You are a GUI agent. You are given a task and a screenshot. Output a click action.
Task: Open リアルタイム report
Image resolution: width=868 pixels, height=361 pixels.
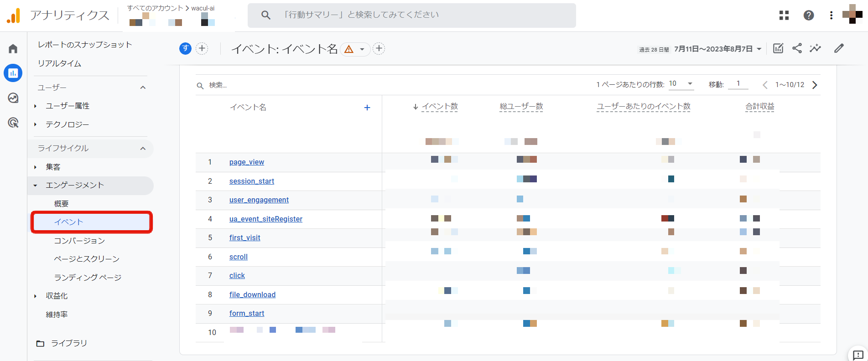click(x=59, y=63)
